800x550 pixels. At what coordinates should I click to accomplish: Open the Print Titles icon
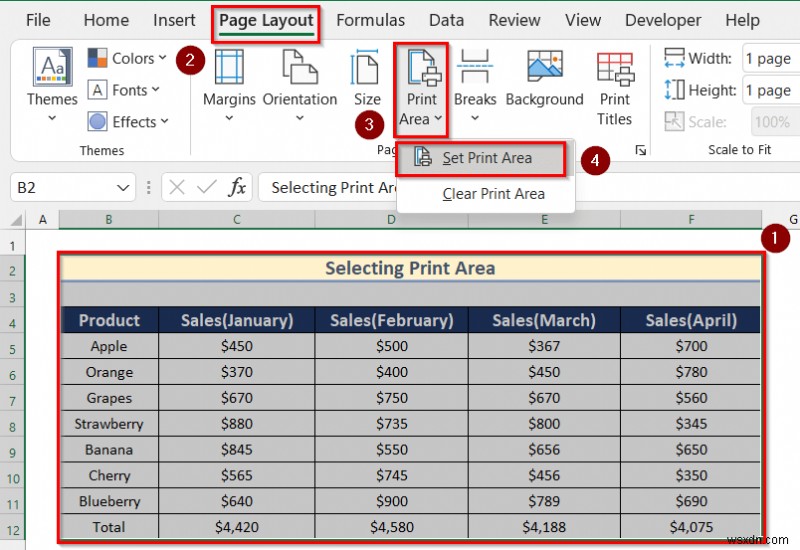615,68
